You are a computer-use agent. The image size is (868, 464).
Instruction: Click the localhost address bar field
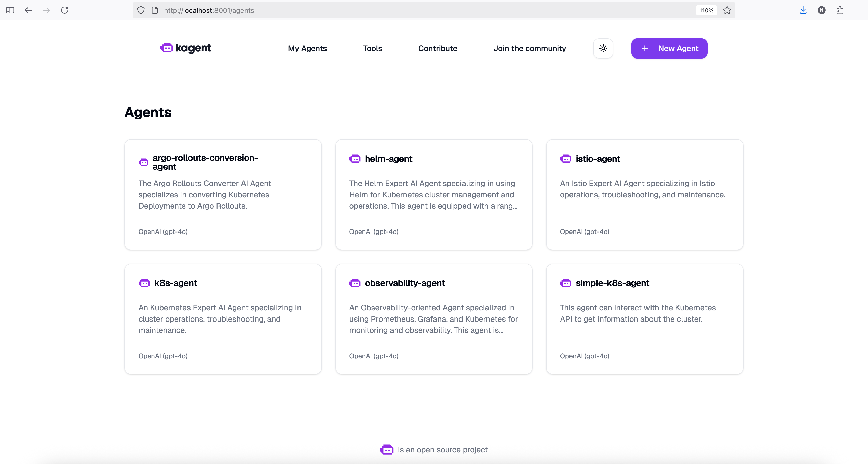pos(415,10)
